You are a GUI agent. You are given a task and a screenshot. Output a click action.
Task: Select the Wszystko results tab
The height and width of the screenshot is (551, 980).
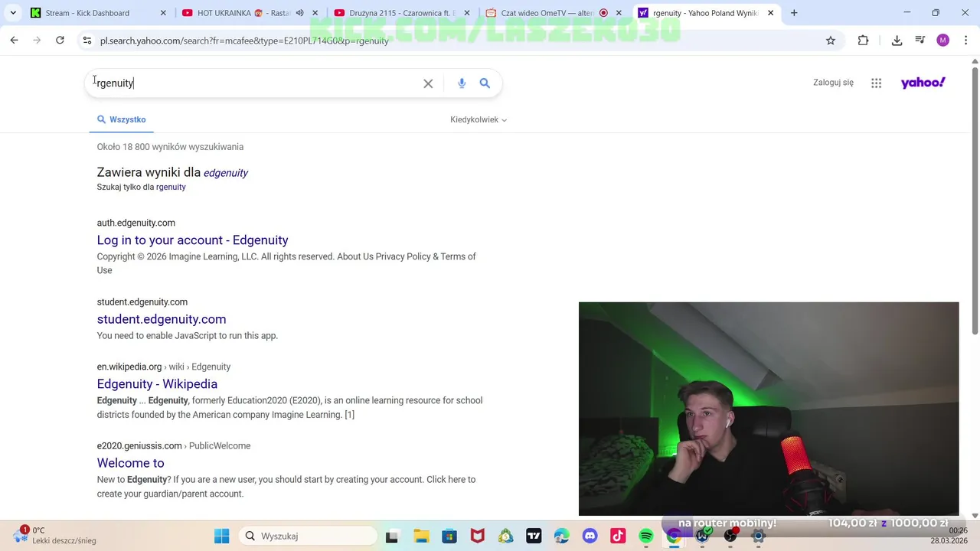(x=121, y=119)
